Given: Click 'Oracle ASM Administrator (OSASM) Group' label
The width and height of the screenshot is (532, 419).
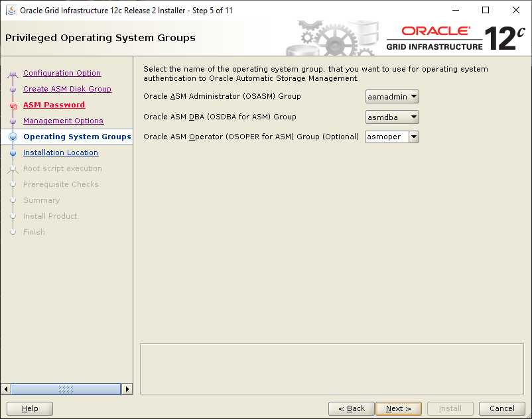Looking at the screenshot, I should pyautogui.click(x=222, y=96).
